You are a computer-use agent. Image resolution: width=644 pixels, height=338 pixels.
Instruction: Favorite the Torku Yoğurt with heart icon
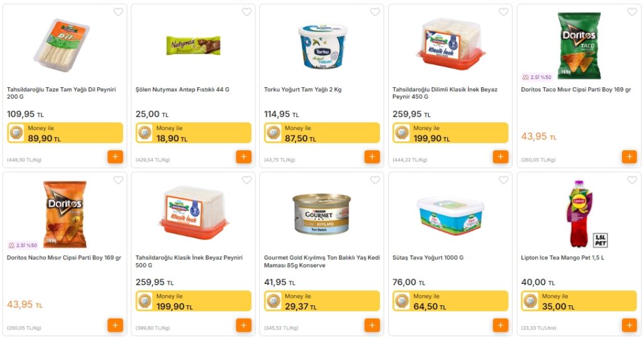point(375,12)
